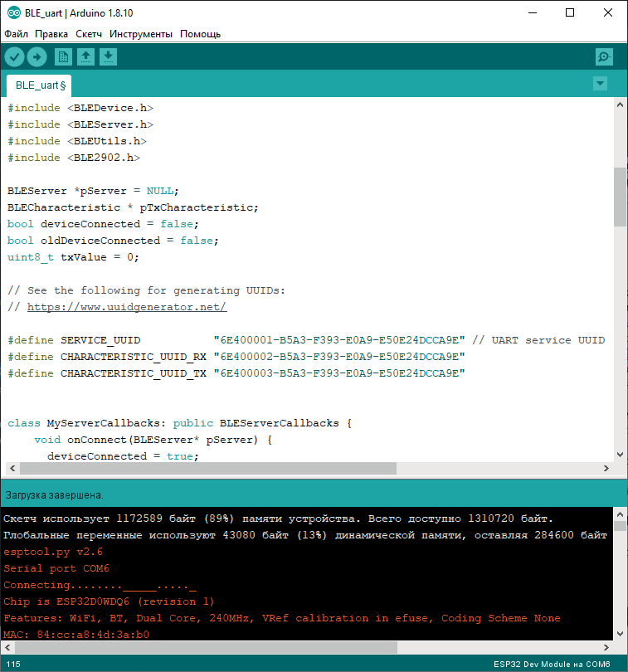Open the Файл menu
The height and width of the screenshot is (672, 628).
tap(16, 34)
